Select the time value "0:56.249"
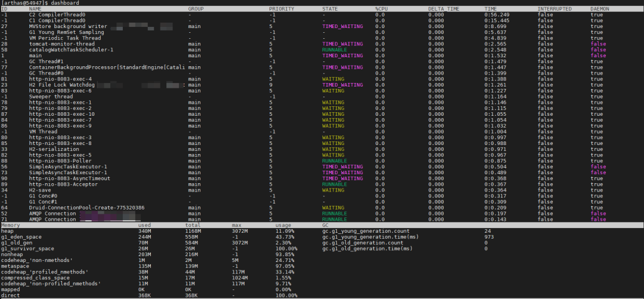 497,15
